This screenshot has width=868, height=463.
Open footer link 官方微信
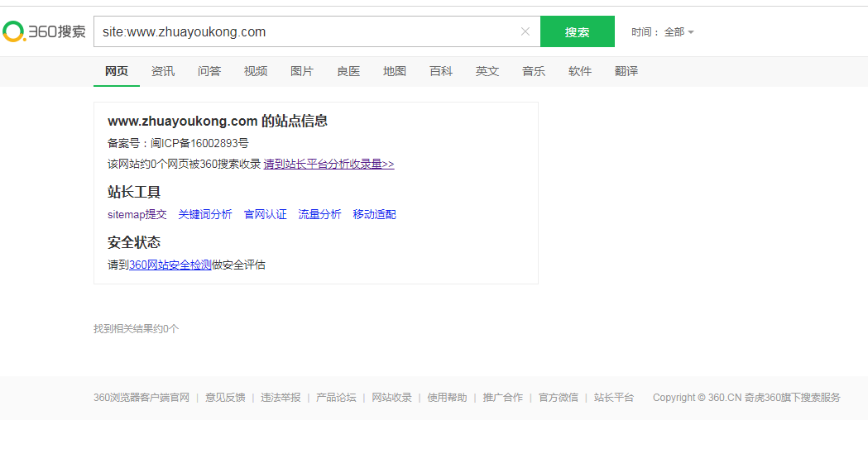[558, 398]
